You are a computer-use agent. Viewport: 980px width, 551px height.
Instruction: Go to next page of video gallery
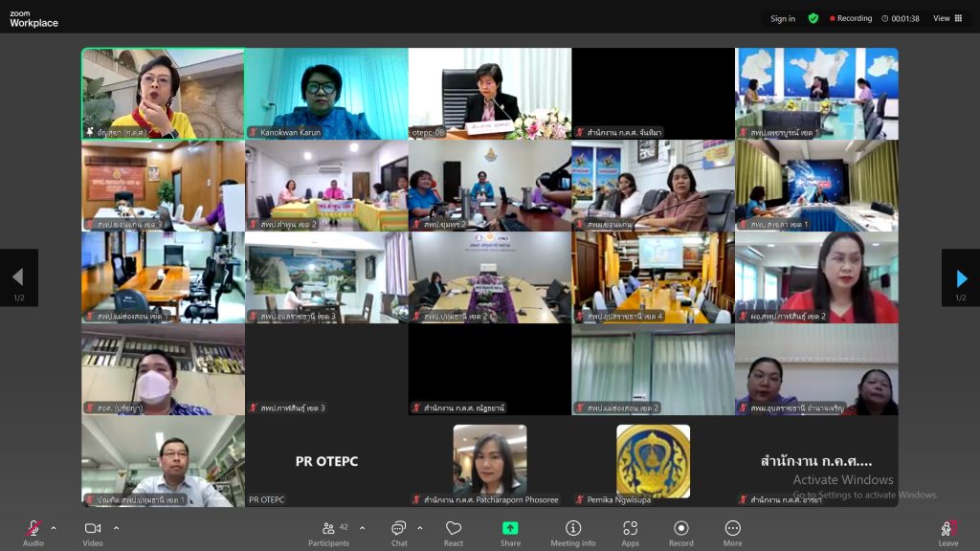point(961,278)
